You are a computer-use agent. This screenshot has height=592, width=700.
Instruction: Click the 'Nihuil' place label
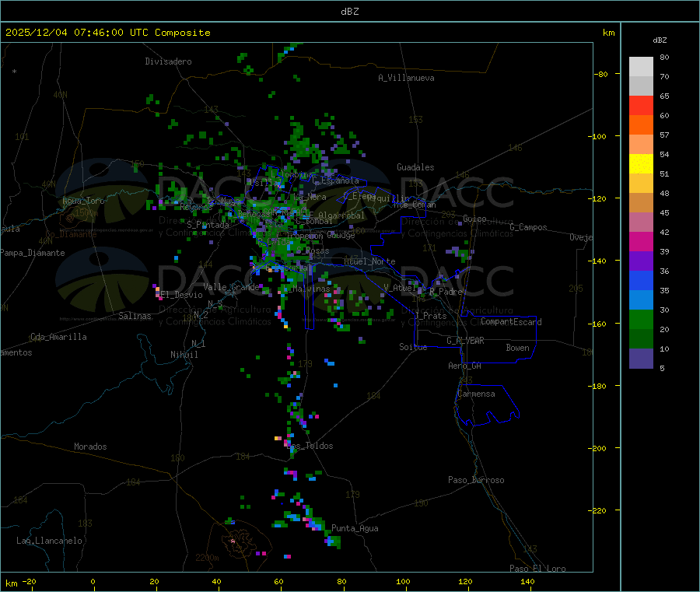(x=184, y=355)
